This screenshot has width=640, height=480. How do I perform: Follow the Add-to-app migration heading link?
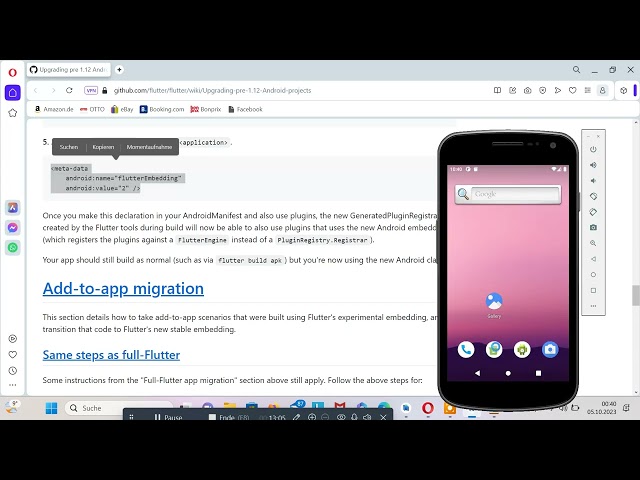[x=123, y=288]
